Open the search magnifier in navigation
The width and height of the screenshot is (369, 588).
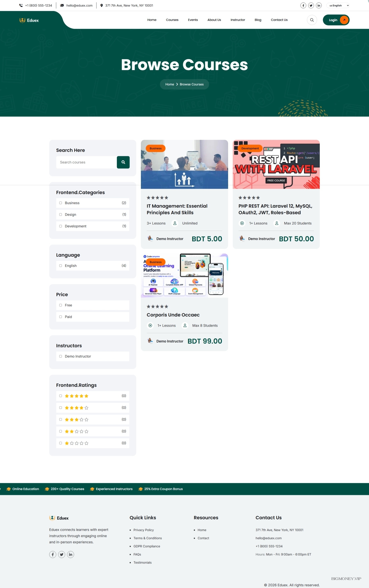tap(312, 20)
